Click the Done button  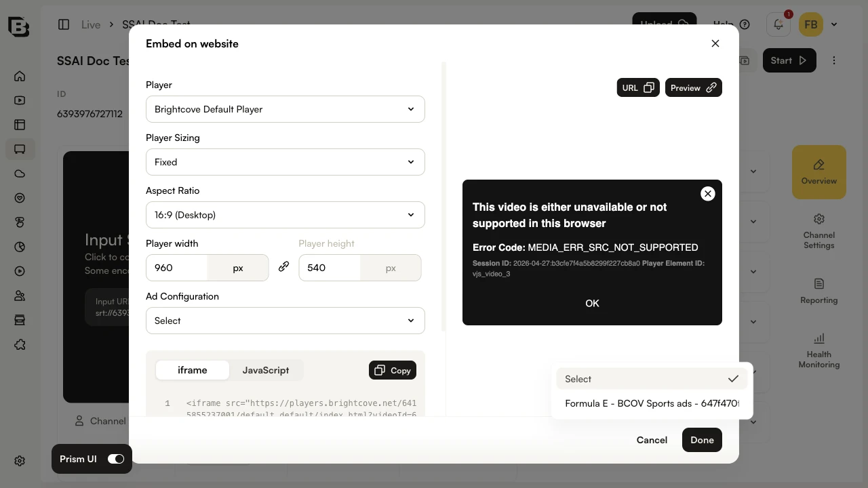point(702,440)
